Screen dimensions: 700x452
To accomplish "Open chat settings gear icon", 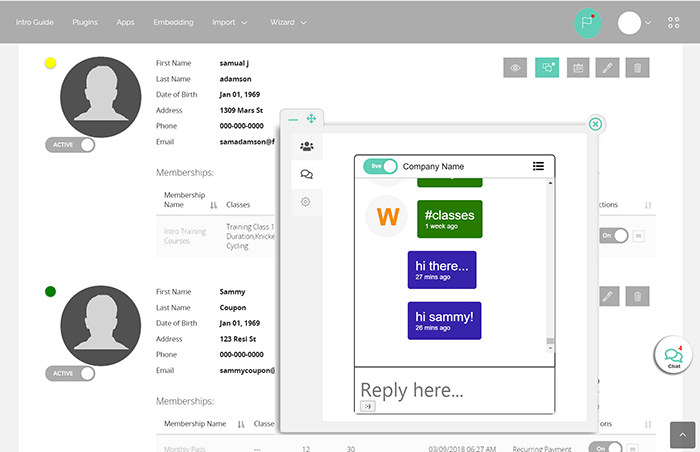I will tap(306, 202).
